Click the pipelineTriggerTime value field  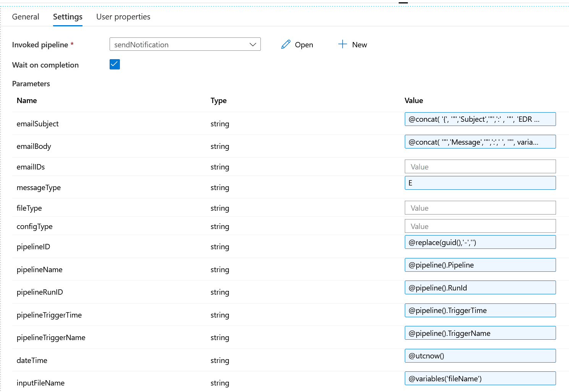pos(480,310)
